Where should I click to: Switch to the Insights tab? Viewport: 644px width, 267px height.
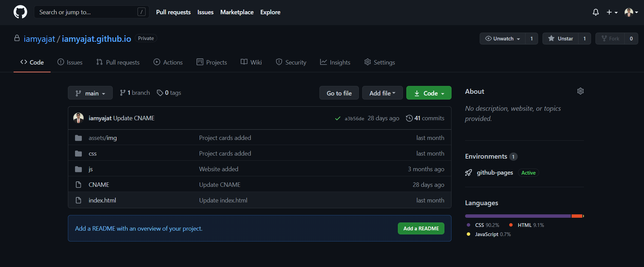pos(335,62)
